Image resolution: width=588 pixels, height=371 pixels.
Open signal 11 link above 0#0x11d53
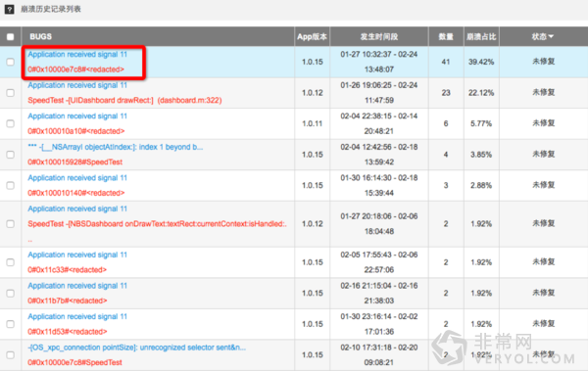pos(77,316)
